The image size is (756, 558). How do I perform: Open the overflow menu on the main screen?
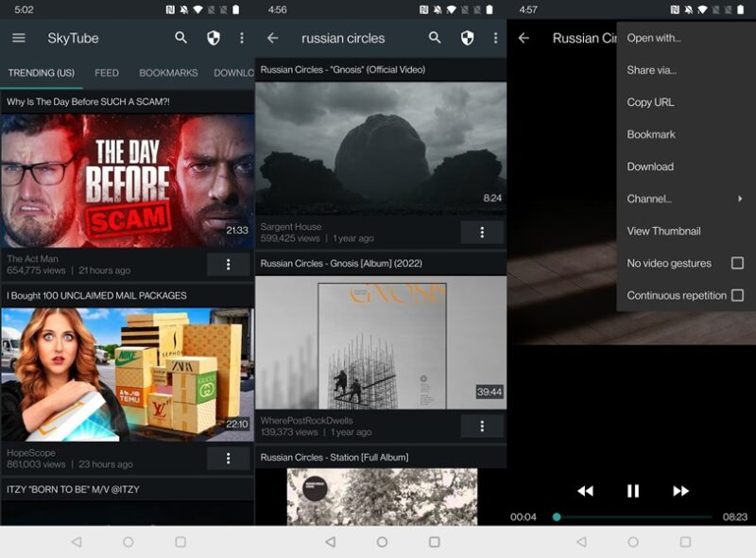pos(242,39)
